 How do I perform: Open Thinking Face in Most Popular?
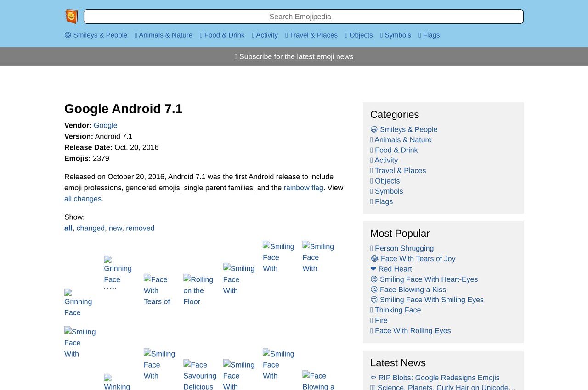click(396, 310)
